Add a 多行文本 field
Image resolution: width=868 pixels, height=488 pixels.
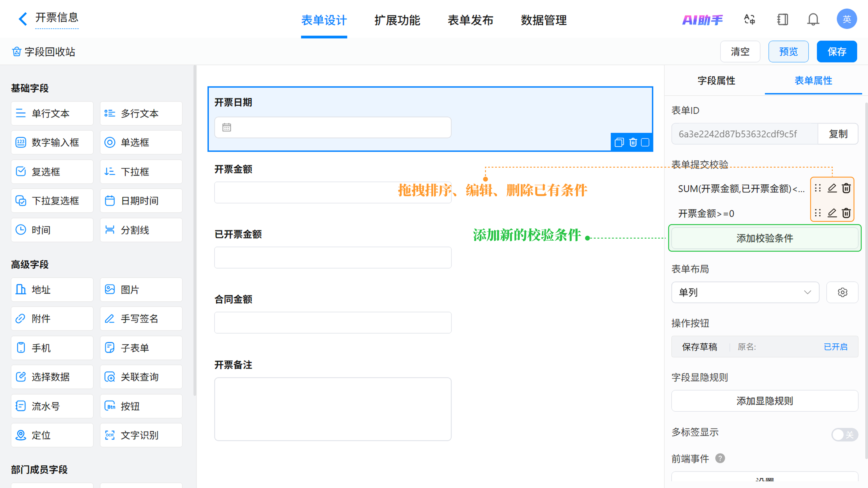point(141,113)
